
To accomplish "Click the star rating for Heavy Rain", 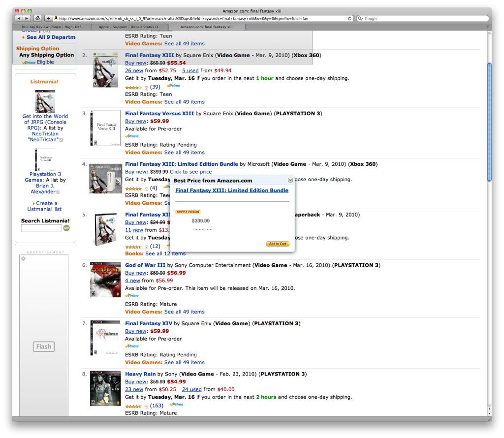I will pyautogui.click(x=133, y=406).
